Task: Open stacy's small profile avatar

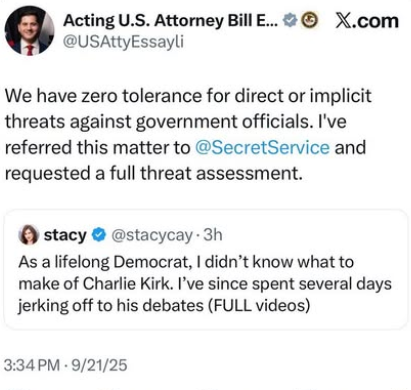Action: pos(29,235)
